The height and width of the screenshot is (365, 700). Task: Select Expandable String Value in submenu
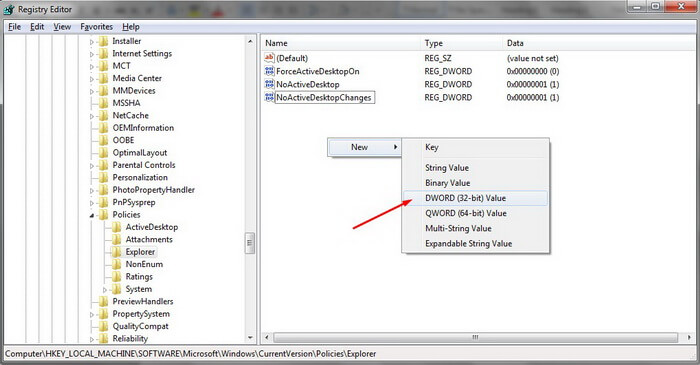[x=475, y=244]
